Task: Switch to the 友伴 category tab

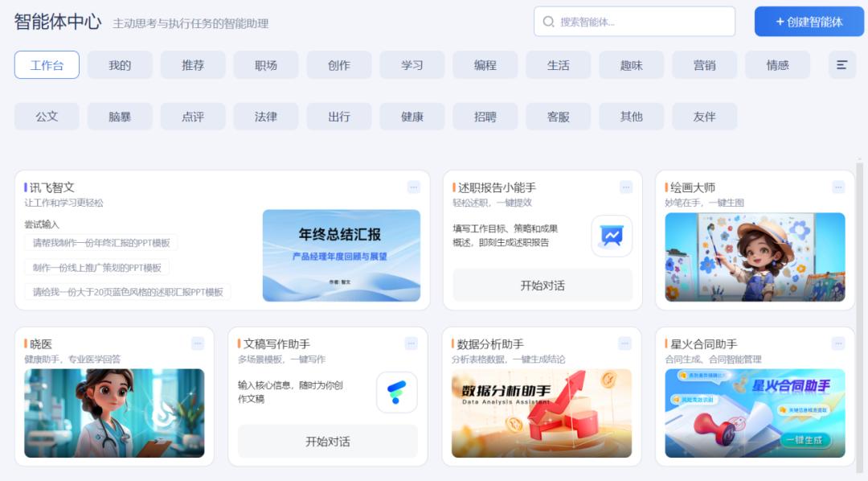Action: pos(704,117)
